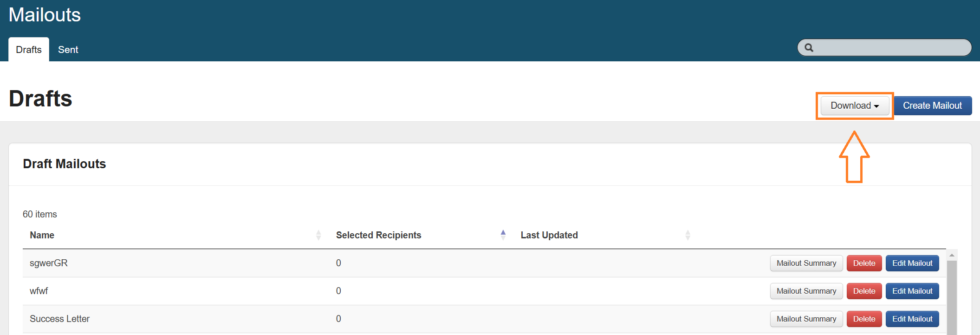Click scrollbar up arrow in table

tap(952, 255)
